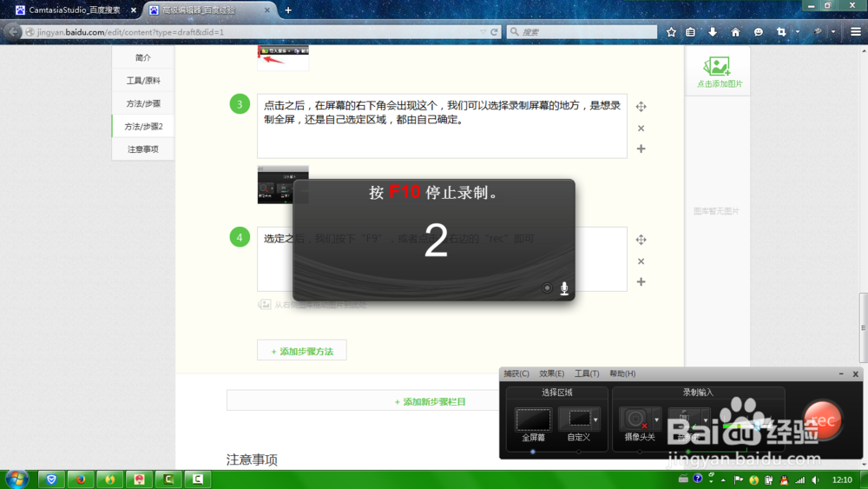Click move handle for step 3
This screenshot has height=489, width=868.
click(x=641, y=106)
